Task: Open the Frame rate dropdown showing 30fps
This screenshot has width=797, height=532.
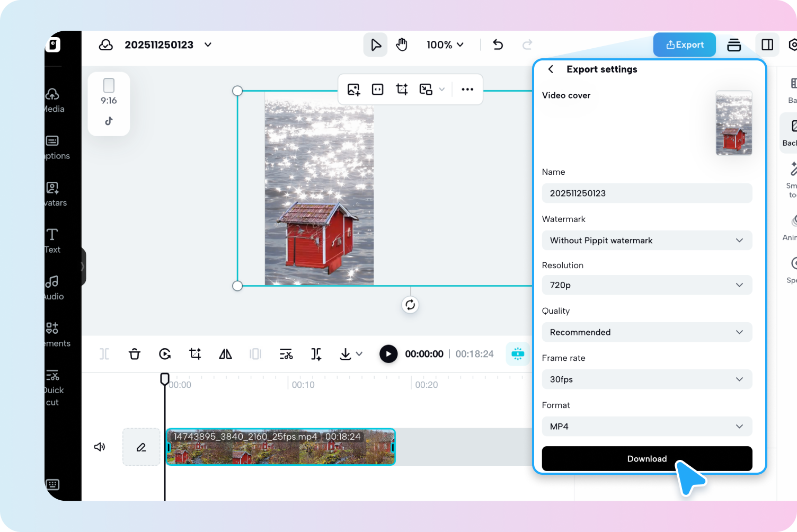Action: 647,379
